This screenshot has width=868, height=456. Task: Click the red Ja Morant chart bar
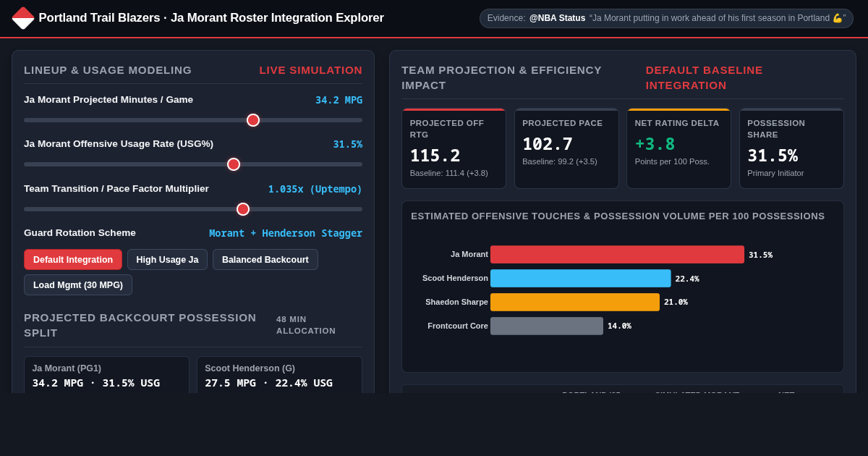click(617, 255)
